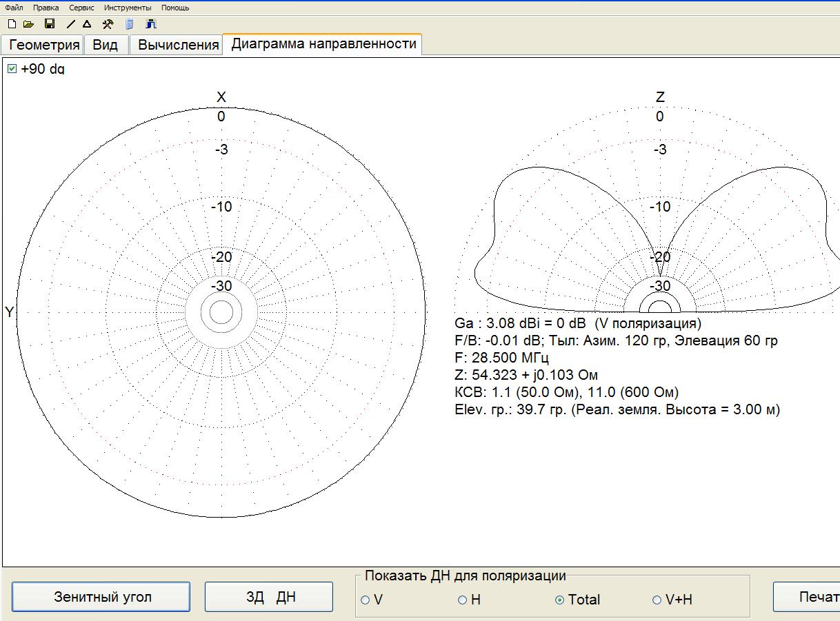Screen dimensions: 840x621
Task: Click the triangle element edit icon
Action: point(87,24)
